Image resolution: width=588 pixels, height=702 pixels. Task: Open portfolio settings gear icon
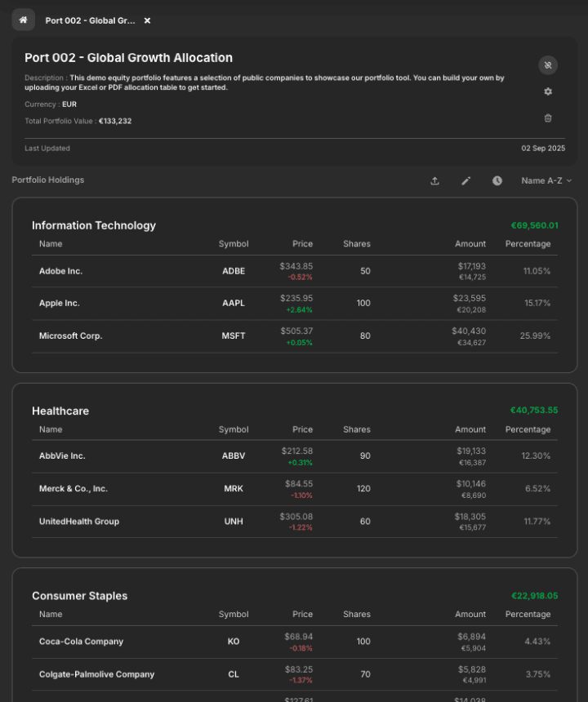548,91
